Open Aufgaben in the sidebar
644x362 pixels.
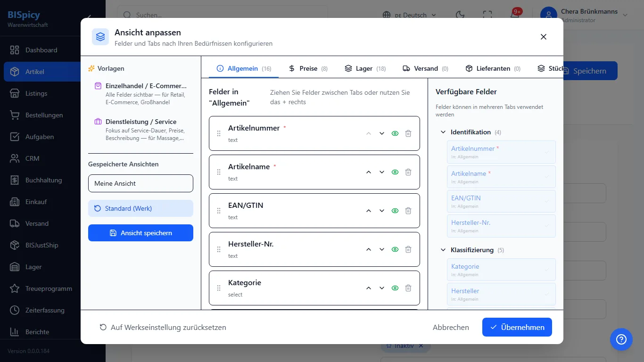[x=53, y=137]
